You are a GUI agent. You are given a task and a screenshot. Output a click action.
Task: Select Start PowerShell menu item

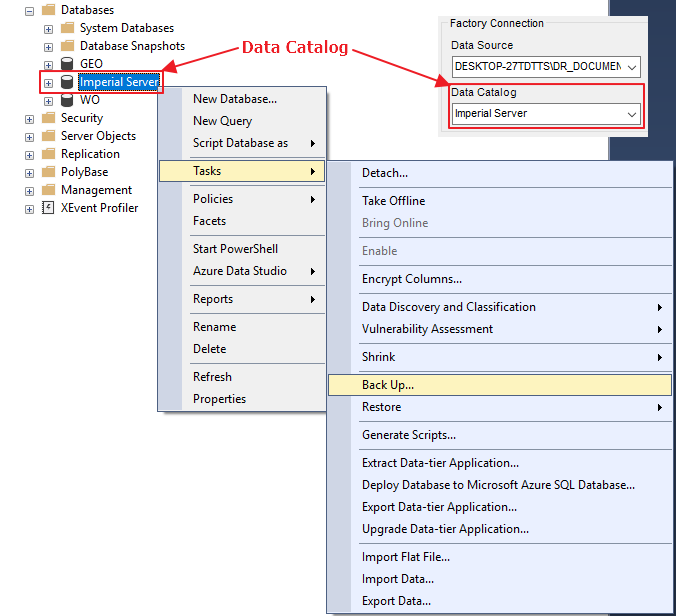(x=242, y=249)
